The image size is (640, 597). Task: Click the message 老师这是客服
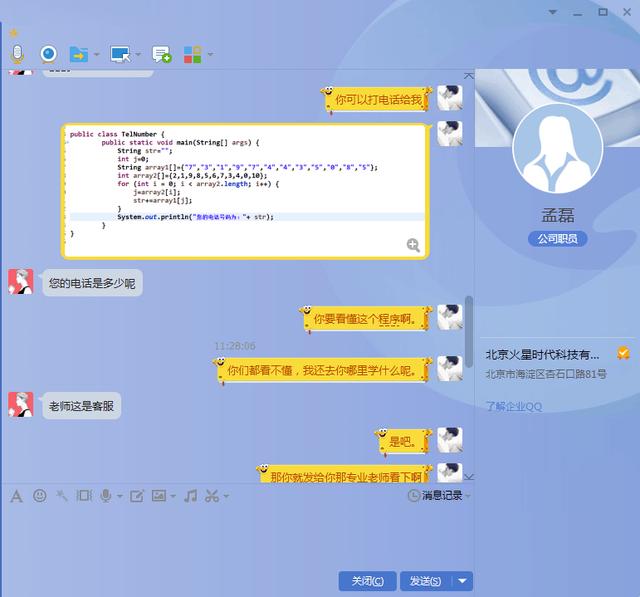point(82,406)
